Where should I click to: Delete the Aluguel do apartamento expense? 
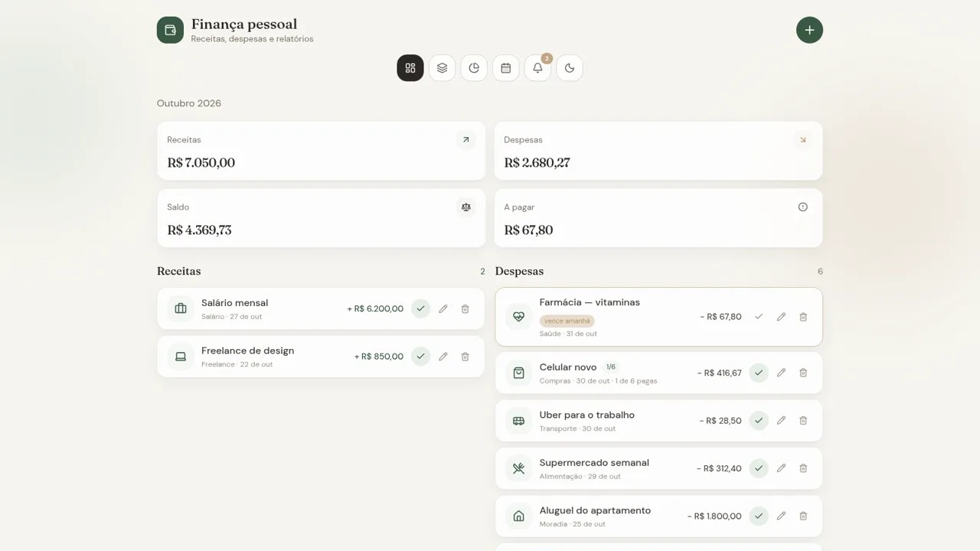click(x=803, y=516)
